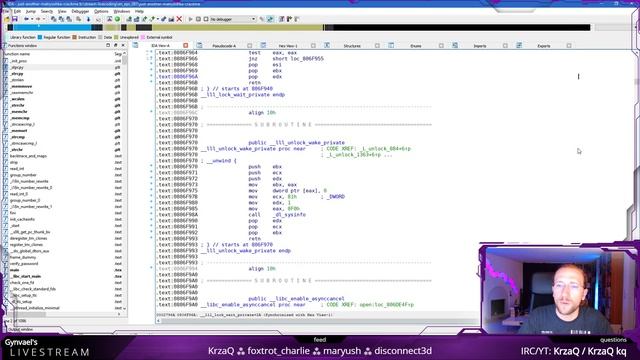Screen dimensions: 640x360
Task: Click the terminate process stop icon
Action: (206, 19)
